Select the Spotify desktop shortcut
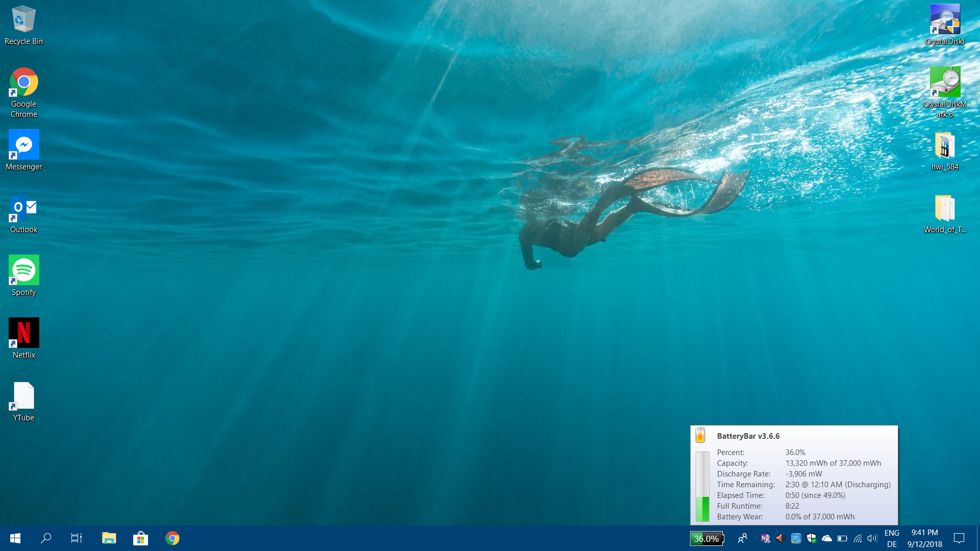The height and width of the screenshot is (551, 980). click(23, 275)
